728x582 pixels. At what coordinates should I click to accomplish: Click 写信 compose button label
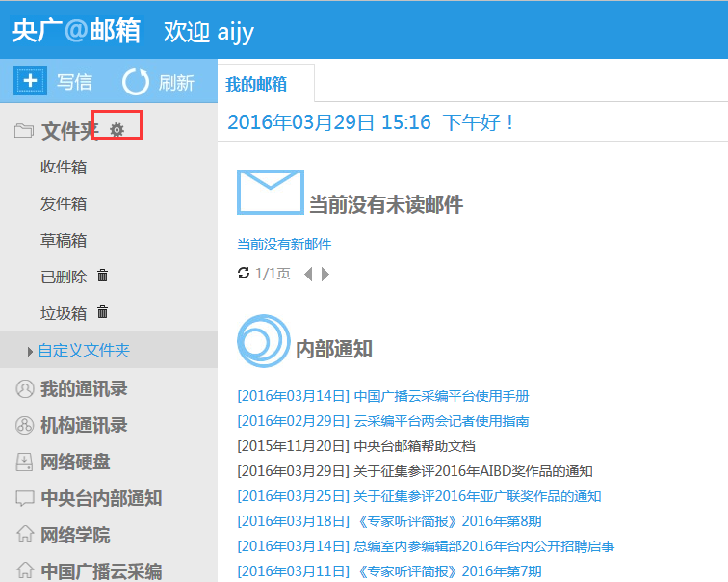(74, 82)
